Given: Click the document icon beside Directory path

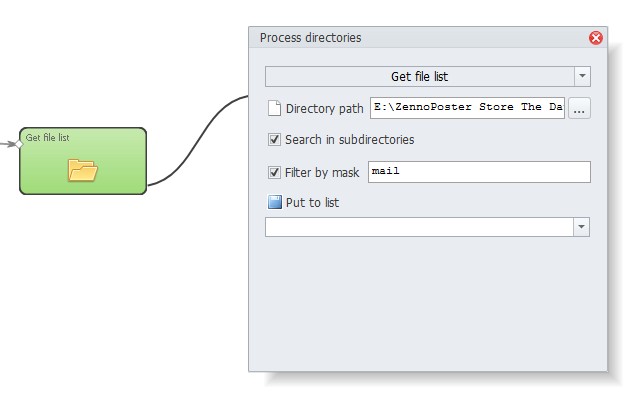Looking at the screenshot, I should point(274,108).
